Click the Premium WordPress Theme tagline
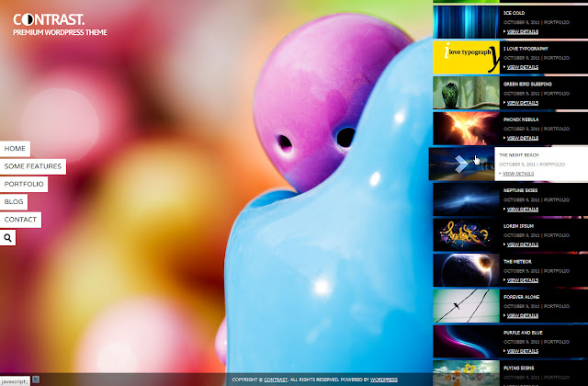The height and width of the screenshot is (386, 588). [60, 32]
